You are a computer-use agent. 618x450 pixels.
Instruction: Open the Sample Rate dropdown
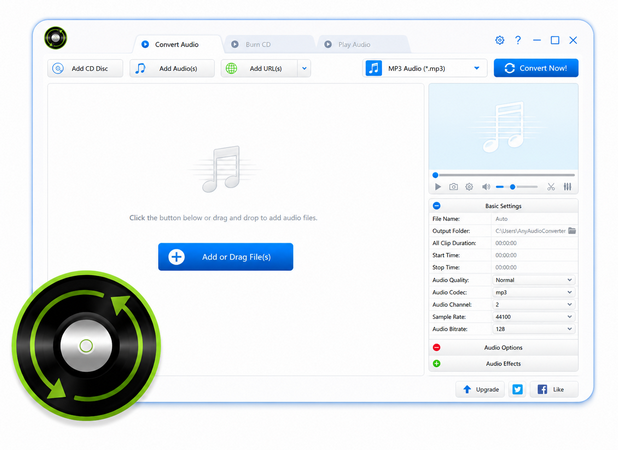click(x=534, y=317)
